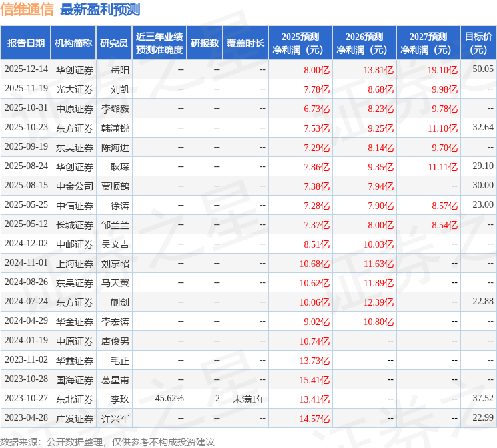Click institution 广发证券
Screen dimensions: 497x448
(x=75, y=419)
